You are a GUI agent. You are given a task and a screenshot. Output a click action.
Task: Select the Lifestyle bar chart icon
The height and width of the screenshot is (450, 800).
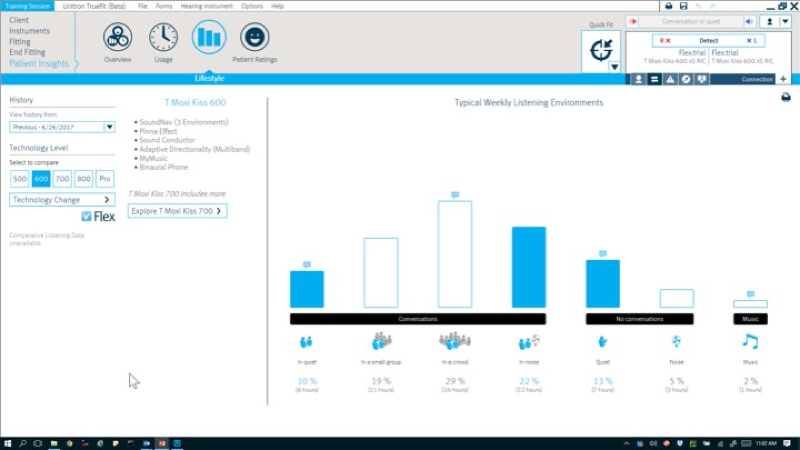[209, 37]
